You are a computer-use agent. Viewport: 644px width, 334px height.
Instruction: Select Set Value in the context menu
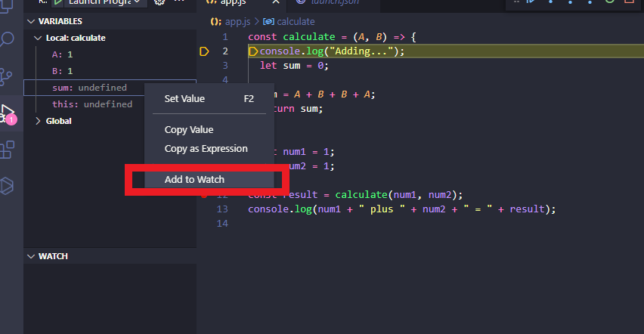[184, 98]
